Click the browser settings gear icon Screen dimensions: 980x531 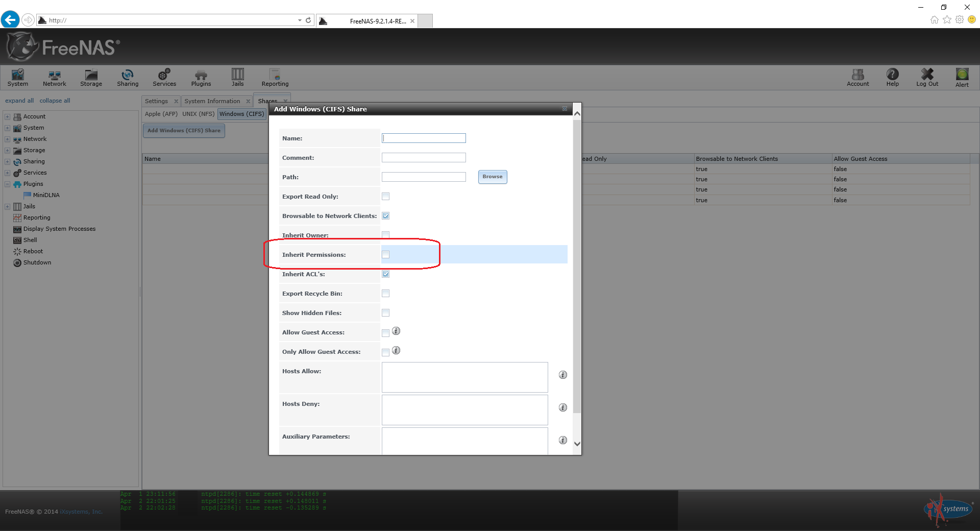960,20
